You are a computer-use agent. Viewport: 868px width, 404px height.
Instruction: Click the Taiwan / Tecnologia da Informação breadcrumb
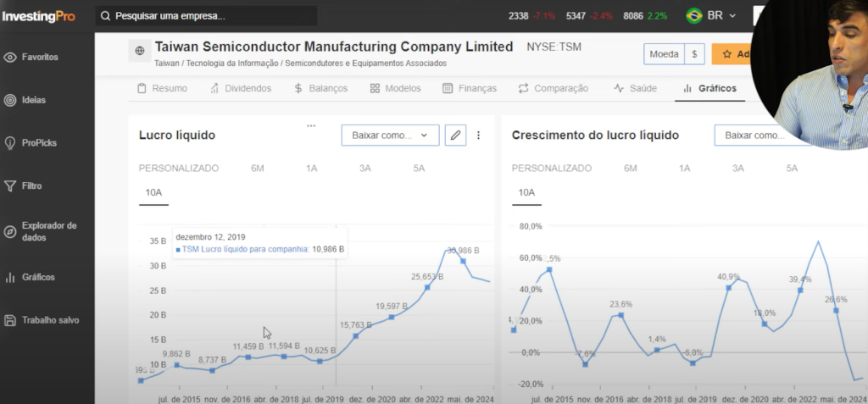click(301, 64)
